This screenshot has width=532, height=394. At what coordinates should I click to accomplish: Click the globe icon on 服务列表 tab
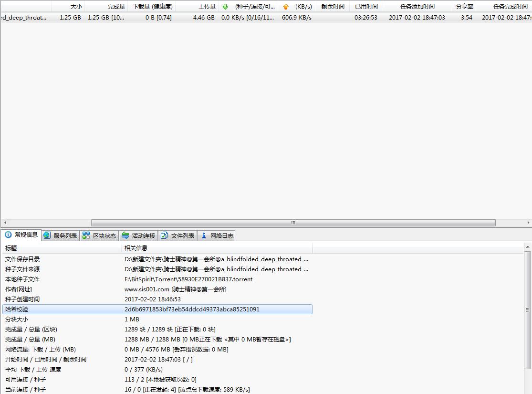pyautogui.click(x=47, y=235)
